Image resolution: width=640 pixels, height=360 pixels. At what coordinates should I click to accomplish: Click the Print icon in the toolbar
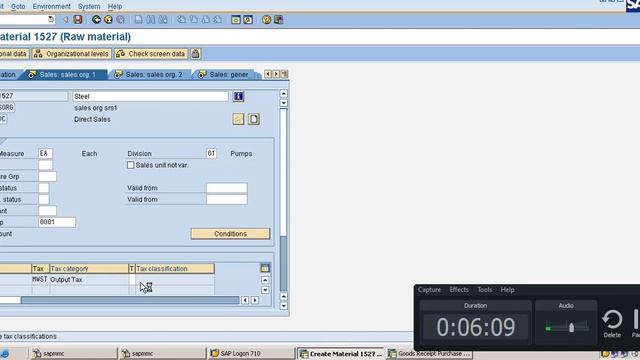coord(139,20)
